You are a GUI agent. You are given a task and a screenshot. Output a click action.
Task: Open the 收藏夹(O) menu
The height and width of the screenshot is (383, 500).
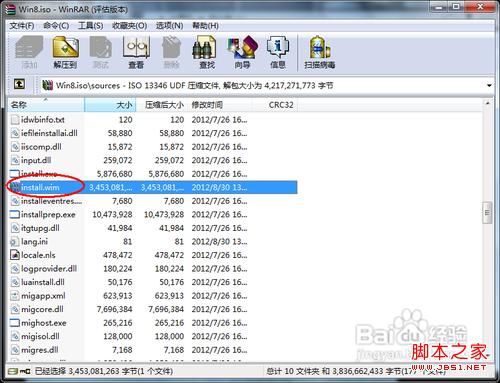tap(129, 26)
